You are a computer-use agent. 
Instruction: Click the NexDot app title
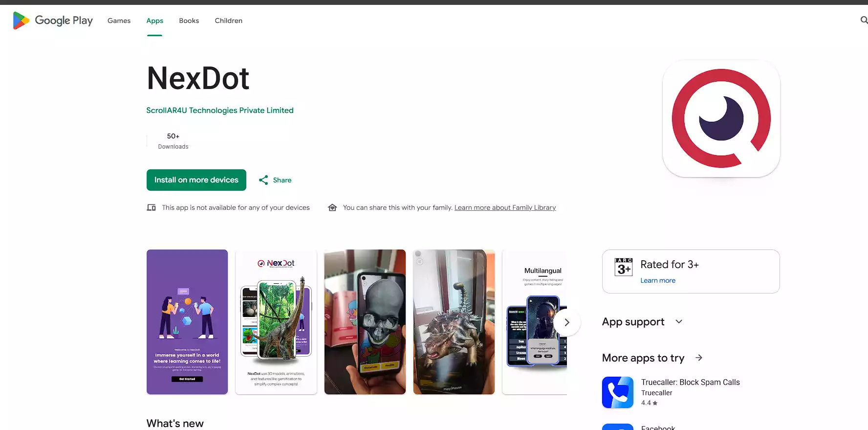(x=198, y=78)
